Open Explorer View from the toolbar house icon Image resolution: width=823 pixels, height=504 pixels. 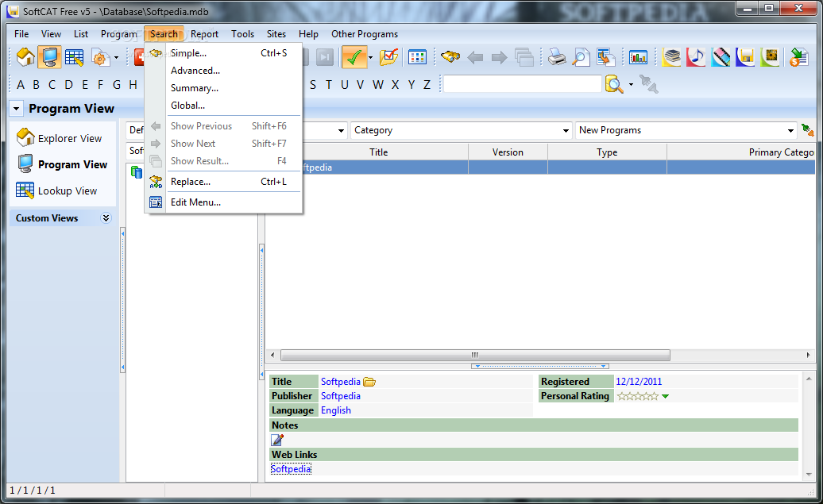point(25,57)
